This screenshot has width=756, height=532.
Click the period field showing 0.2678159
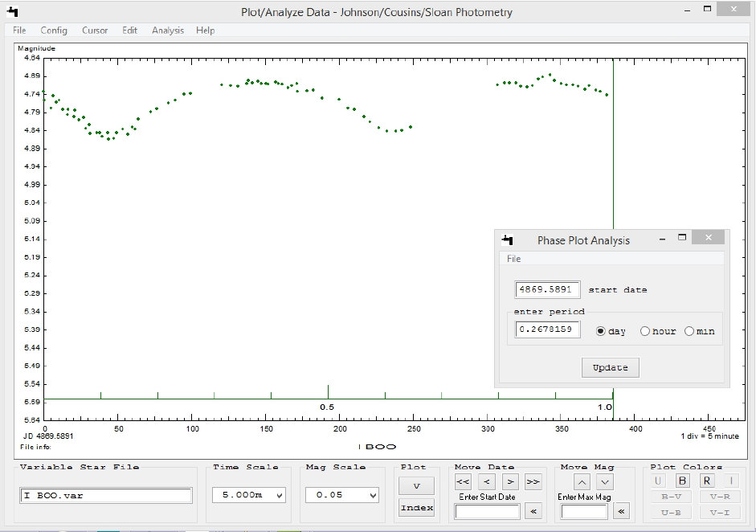[x=547, y=329]
